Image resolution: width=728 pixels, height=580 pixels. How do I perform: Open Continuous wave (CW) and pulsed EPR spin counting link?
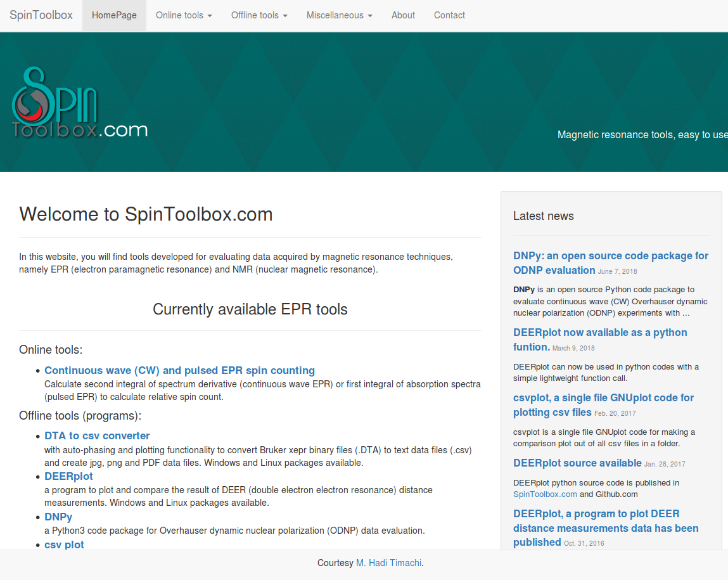point(180,371)
